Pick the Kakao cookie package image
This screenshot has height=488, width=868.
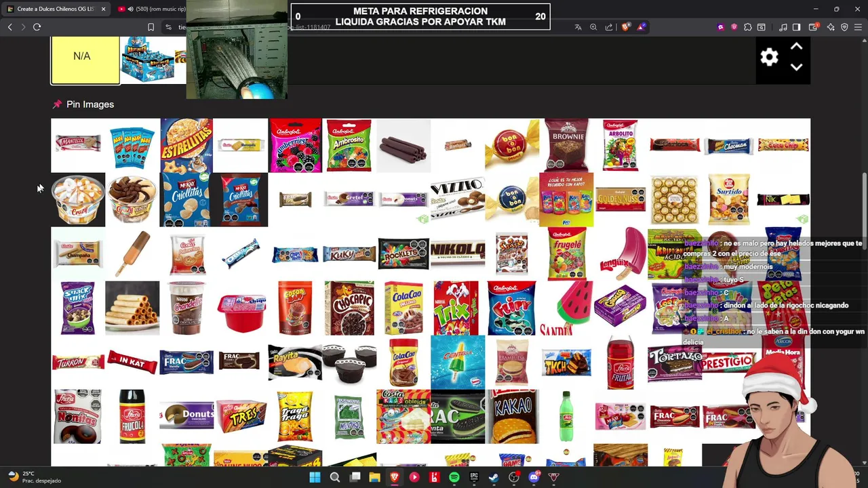[x=512, y=416]
